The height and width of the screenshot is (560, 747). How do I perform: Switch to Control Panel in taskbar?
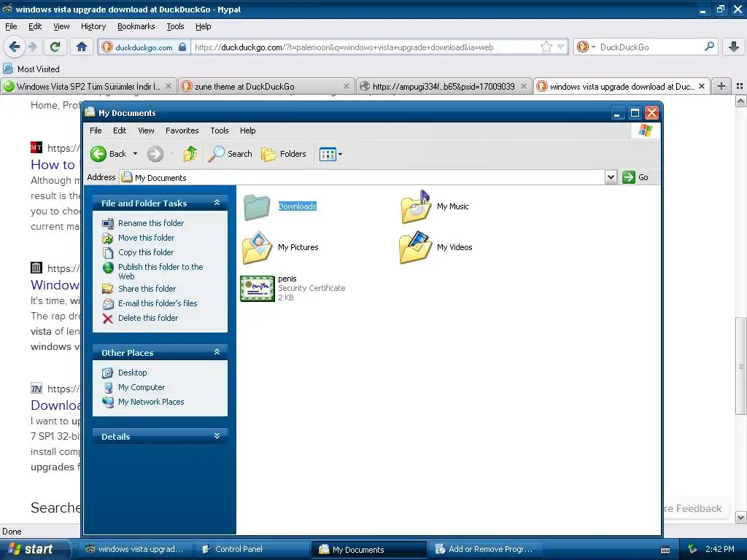252,549
